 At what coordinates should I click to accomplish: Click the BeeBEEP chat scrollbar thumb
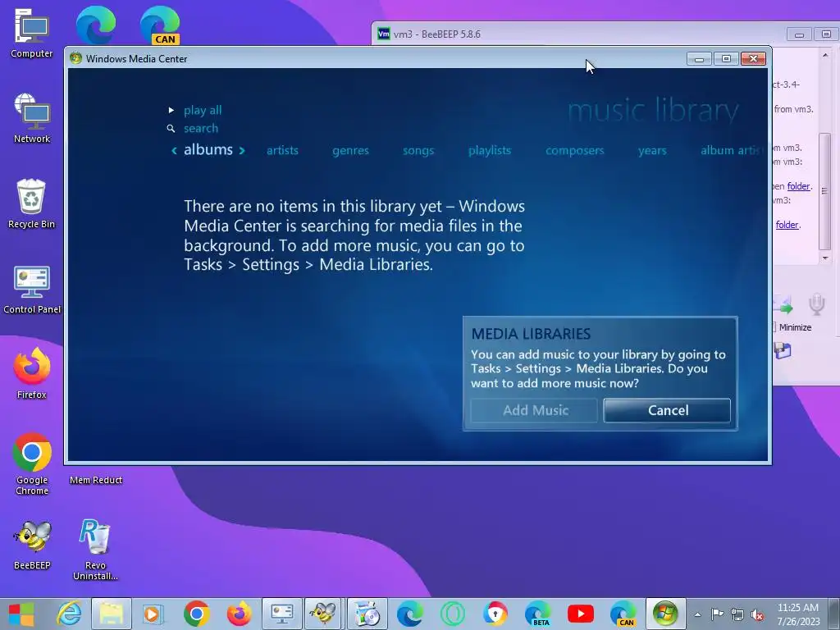point(824,190)
